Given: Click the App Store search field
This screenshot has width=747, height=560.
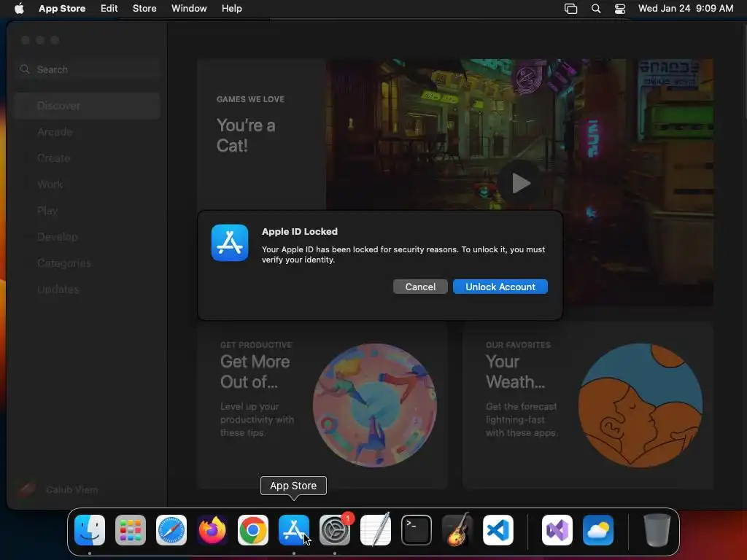Looking at the screenshot, I should click(x=88, y=69).
